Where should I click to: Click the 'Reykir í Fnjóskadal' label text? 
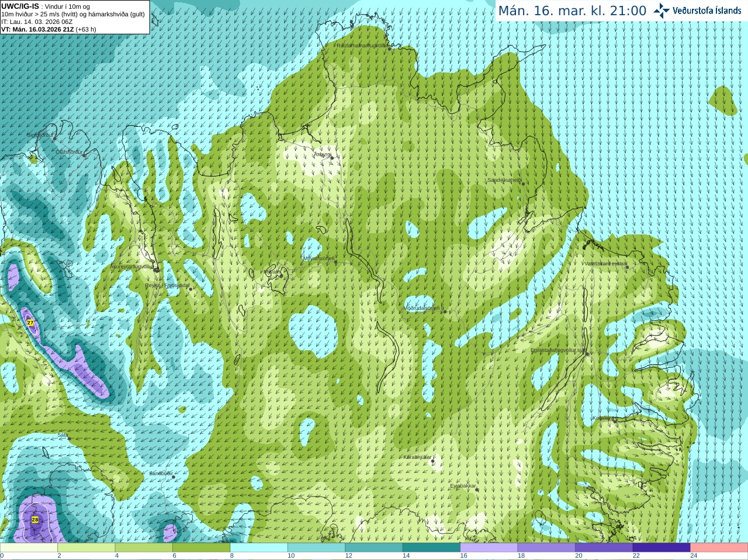click(x=167, y=285)
